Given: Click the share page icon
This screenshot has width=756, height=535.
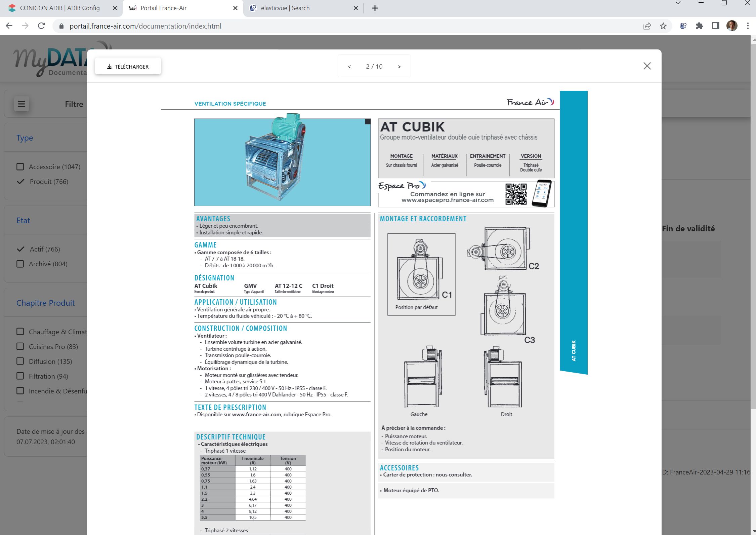Looking at the screenshot, I should tap(647, 26).
